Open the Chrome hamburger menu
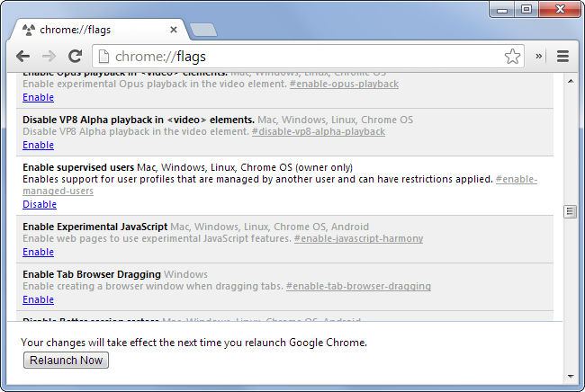The width and height of the screenshot is (585, 392). pos(562,56)
